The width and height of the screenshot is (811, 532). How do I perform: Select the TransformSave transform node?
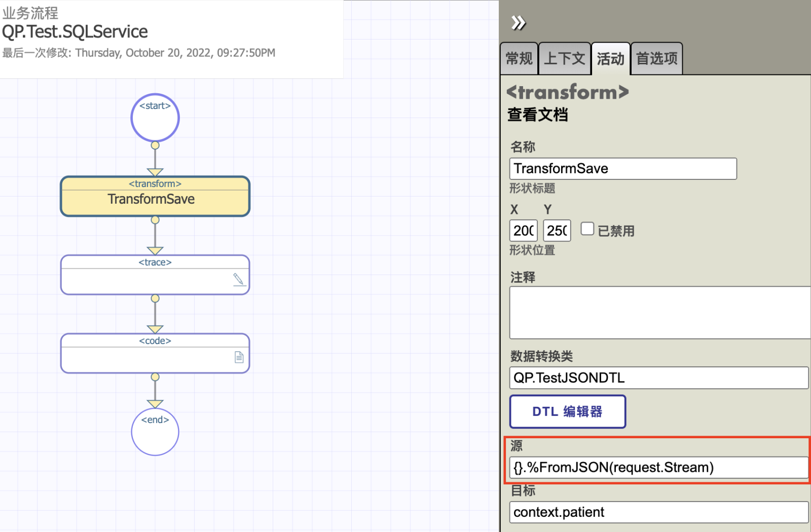tap(155, 199)
